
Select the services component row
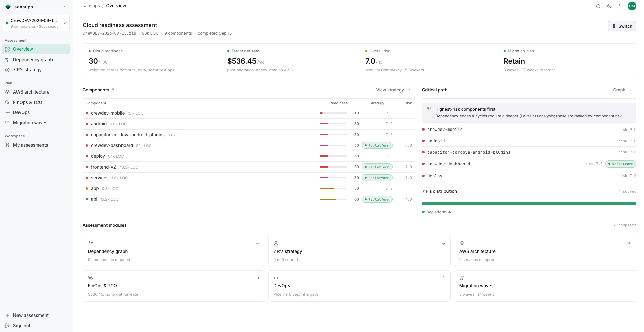coord(248,178)
